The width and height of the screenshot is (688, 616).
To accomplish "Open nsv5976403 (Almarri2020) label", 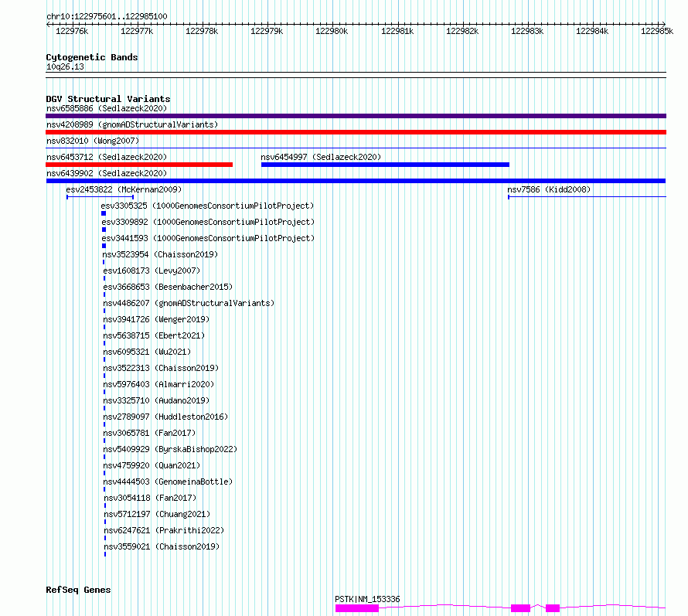I will point(158,384).
